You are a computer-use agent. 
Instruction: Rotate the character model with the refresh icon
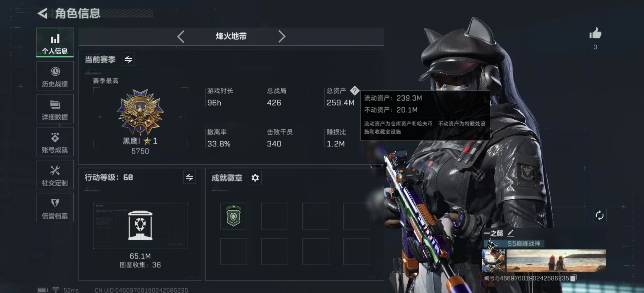[600, 215]
